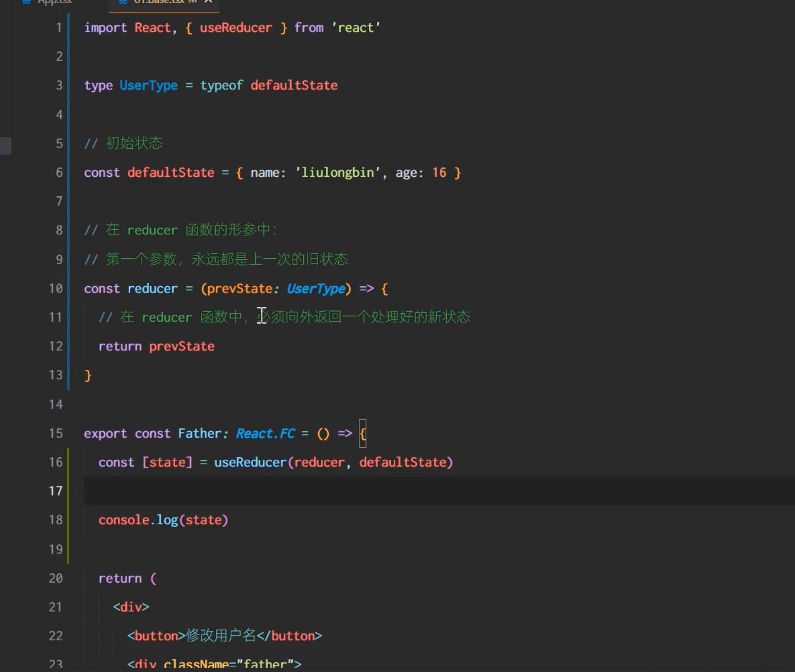This screenshot has height=672, width=795.
Task: Place cursor on the empty line 17
Action: pos(318,491)
